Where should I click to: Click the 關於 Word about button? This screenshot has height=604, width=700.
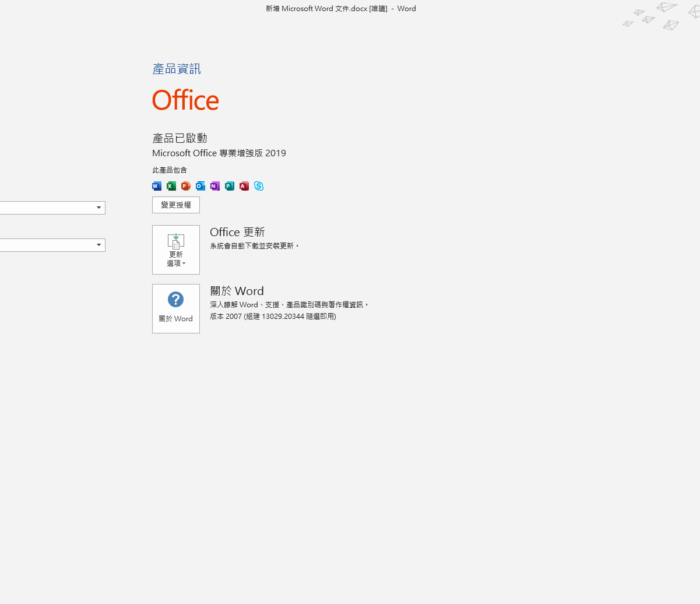(176, 308)
